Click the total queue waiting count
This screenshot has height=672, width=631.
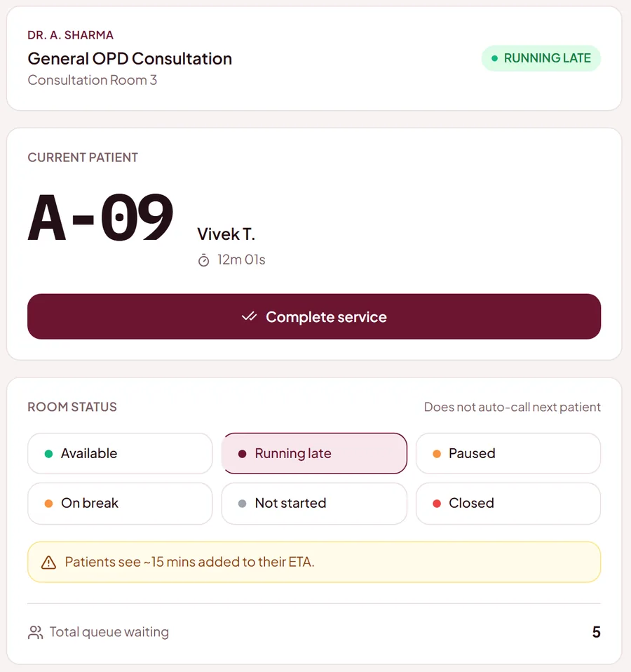(596, 632)
